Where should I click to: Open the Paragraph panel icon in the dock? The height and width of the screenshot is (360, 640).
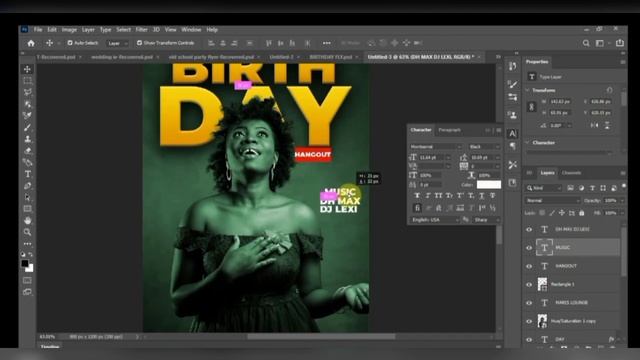coord(513,146)
